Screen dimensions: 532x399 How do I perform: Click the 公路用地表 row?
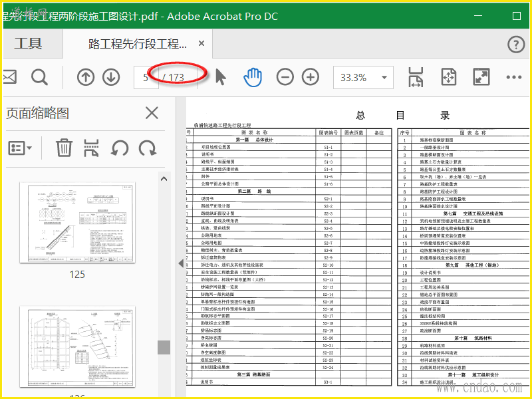pos(289,235)
